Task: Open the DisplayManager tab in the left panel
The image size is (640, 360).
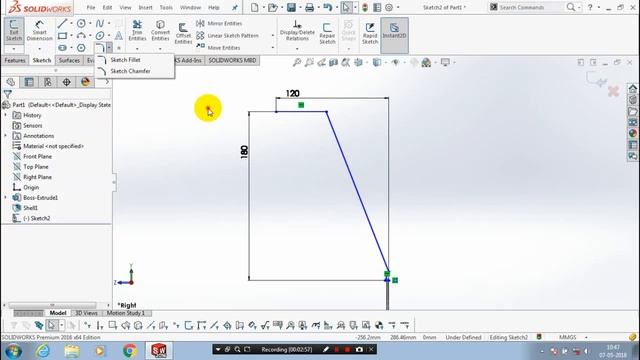Action: click(85, 82)
